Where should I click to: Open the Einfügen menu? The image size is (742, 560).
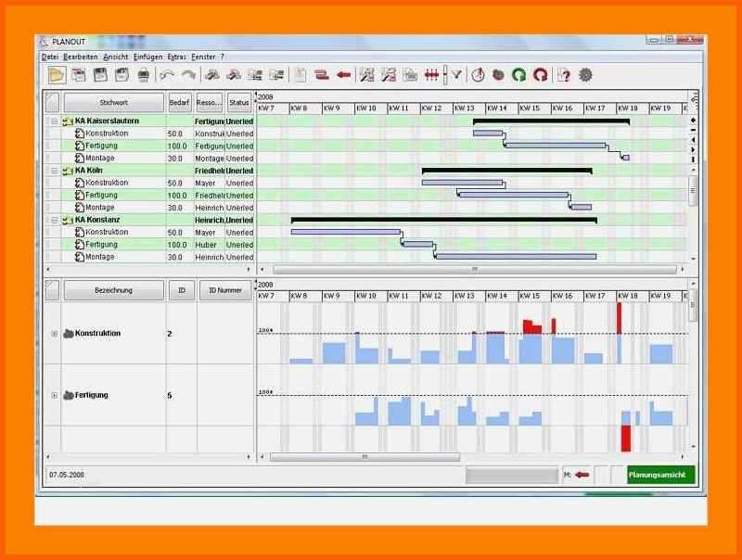tap(147, 57)
